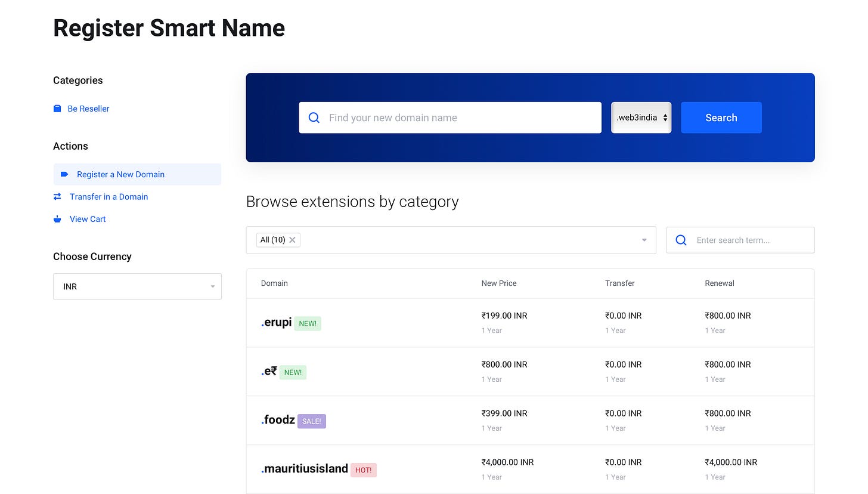This screenshot has width=868, height=494.
Task: Click the ₹800.00 INR new price for .e₹
Action: click(x=504, y=365)
